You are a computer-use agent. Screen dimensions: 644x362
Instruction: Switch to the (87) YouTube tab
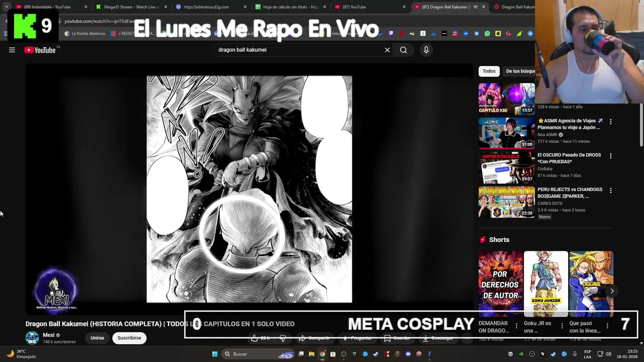pyautogui.click(x=370, y=7)
